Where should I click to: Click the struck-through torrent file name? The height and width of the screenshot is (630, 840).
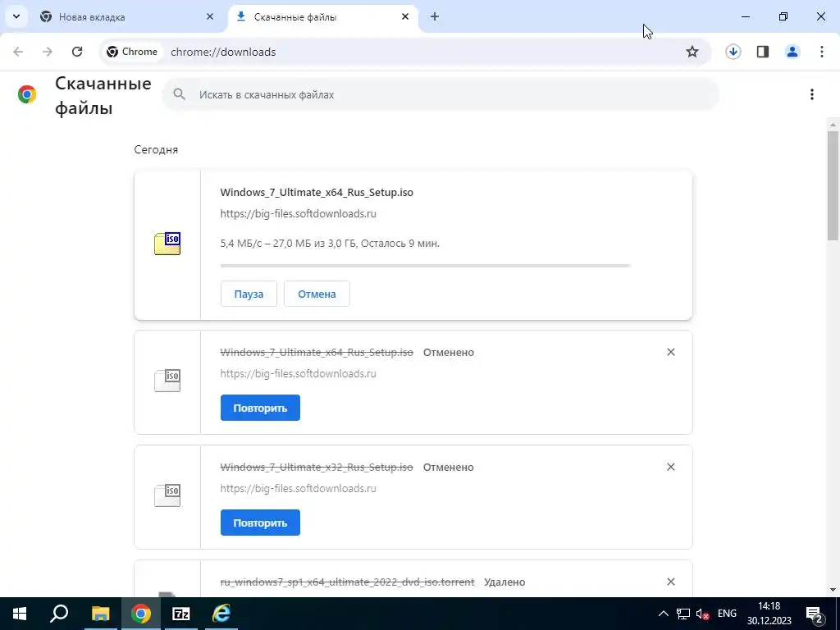[x=347, y=582]
